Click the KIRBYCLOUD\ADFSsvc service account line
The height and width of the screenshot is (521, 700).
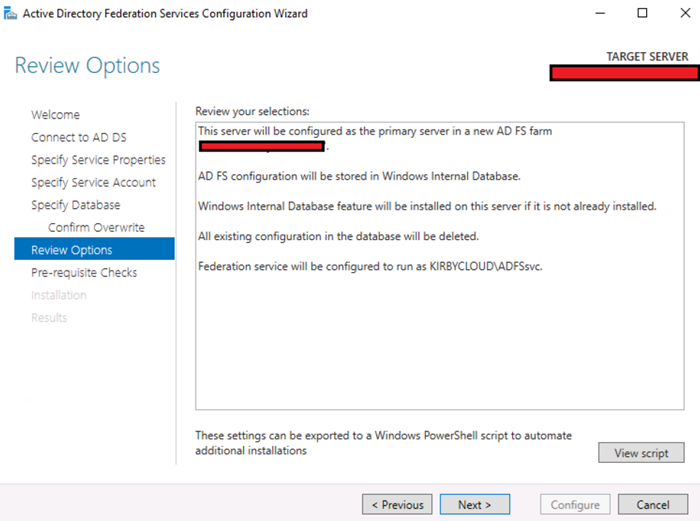pyautogui.click(x=370, y=267)
